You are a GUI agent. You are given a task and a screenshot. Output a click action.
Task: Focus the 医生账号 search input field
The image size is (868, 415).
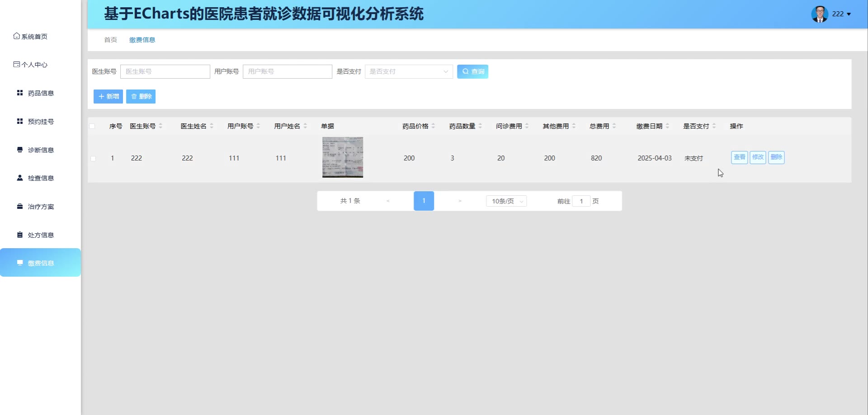[x=165, y=71]
